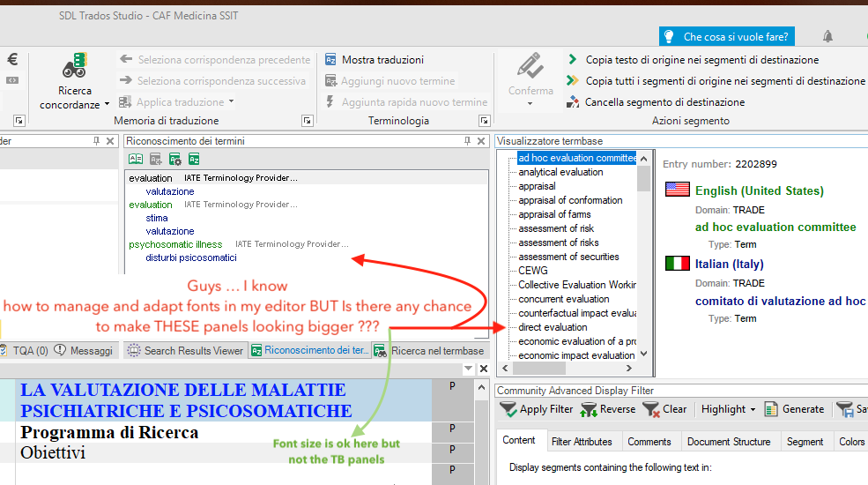Open Conferma dropdown arrow
This screenshot has width=868, height=485.
(x=530, y=103)
